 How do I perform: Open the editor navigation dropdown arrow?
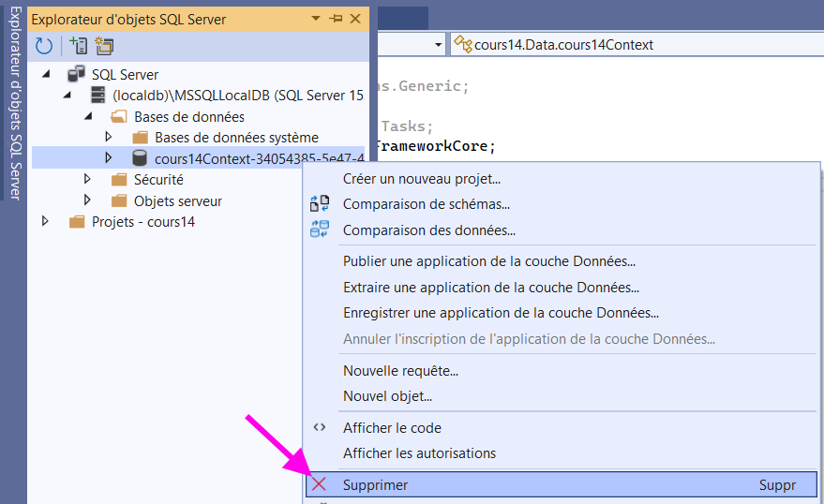[x=439, y=45]
